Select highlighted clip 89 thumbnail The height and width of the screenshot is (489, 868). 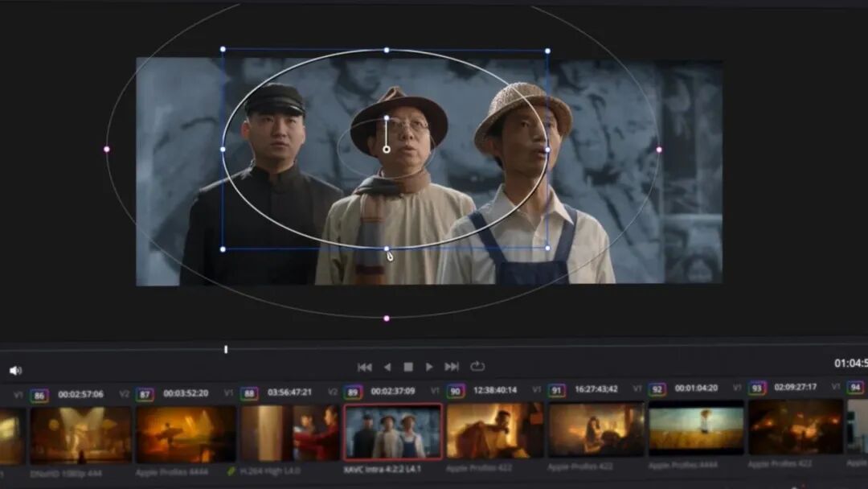(x=393, y=433)
